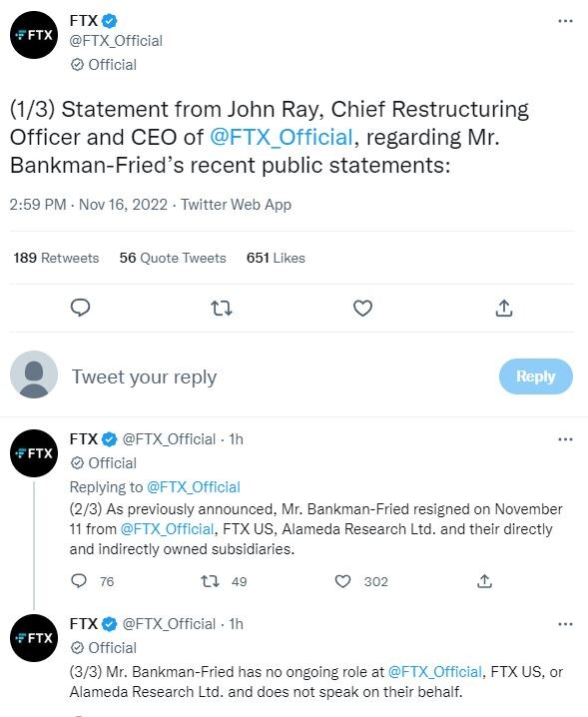View the 189 Retweets list
This screenshot has width=588, height=717.
tap(56, 258)
